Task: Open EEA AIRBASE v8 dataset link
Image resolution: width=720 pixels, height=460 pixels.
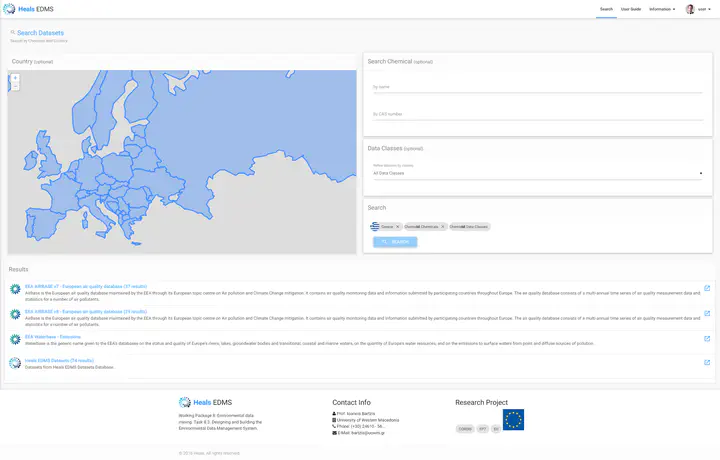Action: [86, 312]
